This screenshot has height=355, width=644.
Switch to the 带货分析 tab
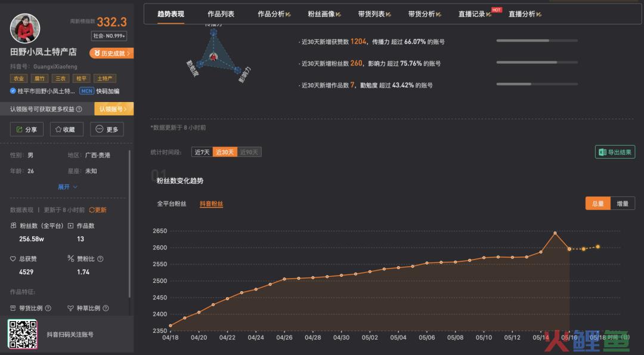pyautogui.click(x=425, y=14)
